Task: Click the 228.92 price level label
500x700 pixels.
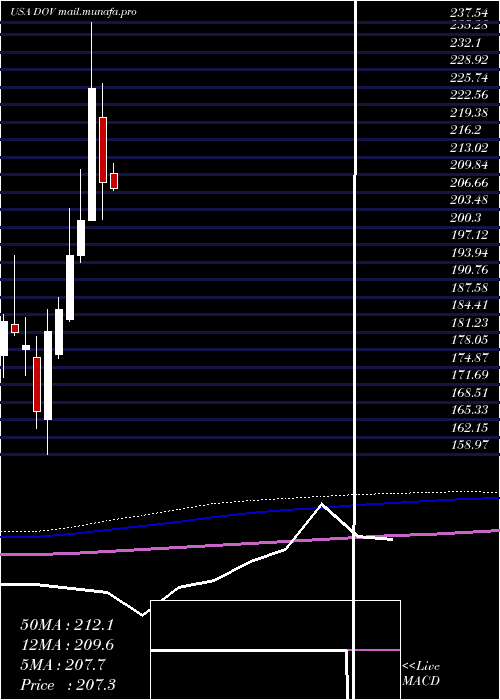Action: pos(469,60)
